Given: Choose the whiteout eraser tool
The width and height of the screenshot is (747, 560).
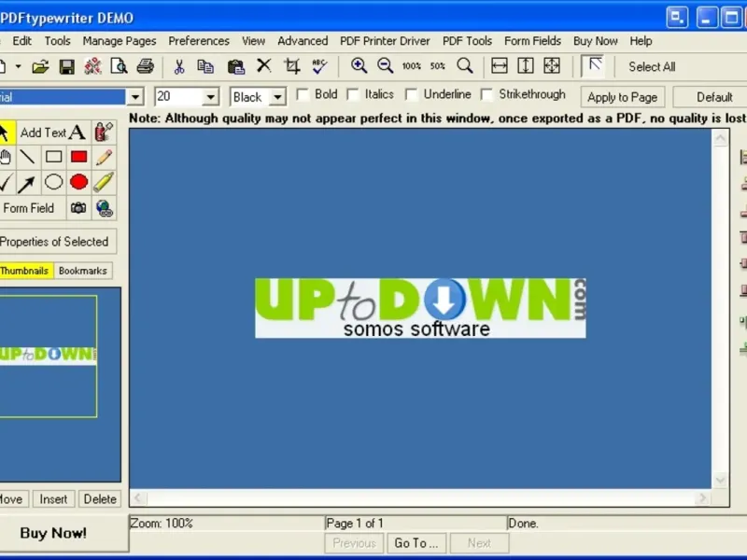Looking at the screenshot, I should (x=104, y=132).
